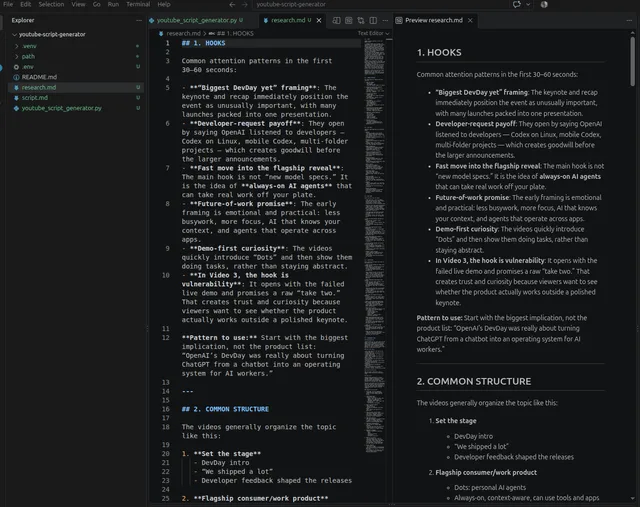
Task: Open editor more actions ellipsis beside split icon
Action: 385,20
